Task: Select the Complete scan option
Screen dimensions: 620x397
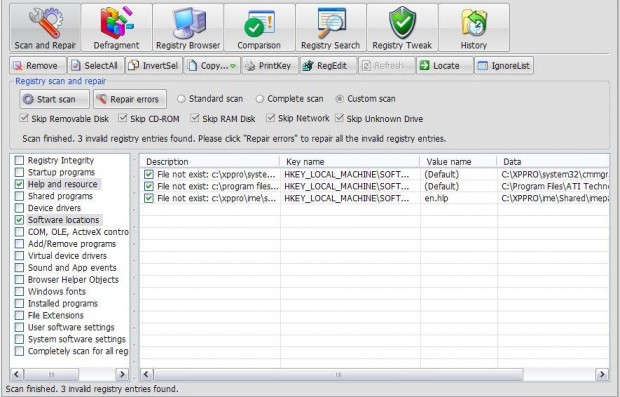Action: tap(259, 99)
